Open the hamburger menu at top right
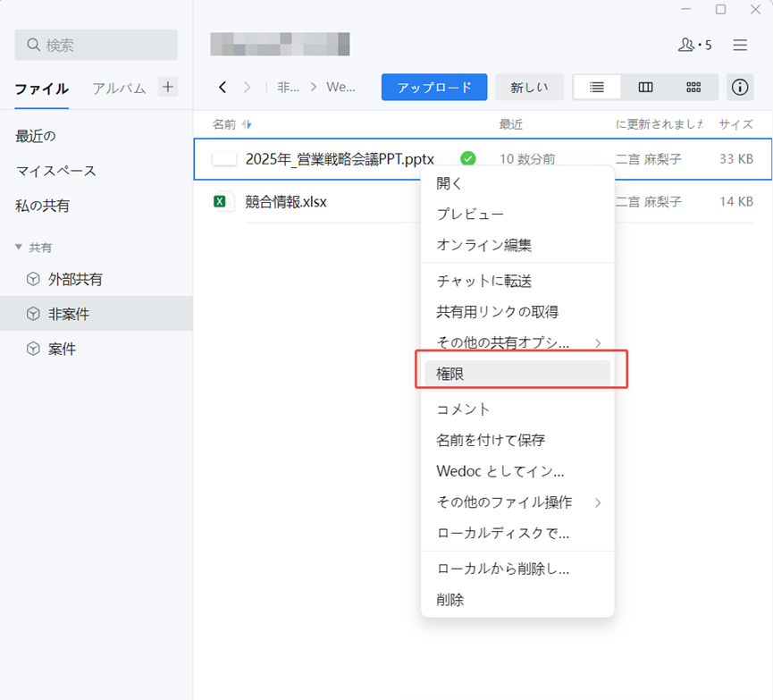 coord(740,45)
